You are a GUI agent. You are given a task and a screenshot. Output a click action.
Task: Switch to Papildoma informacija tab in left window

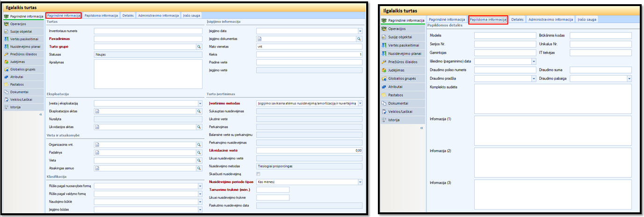point(101,15)
